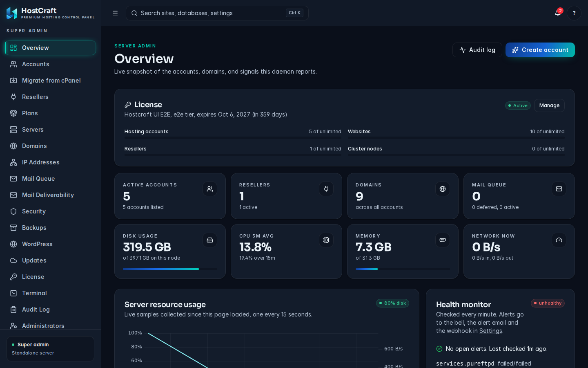Open Audit Log in the sidebar
Image resolution: width=588 pixels, height=368 pixels.
[50, 310]
